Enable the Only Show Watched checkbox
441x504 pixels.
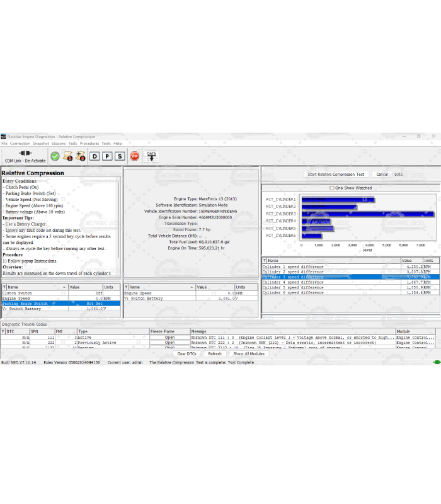(332, 188)
